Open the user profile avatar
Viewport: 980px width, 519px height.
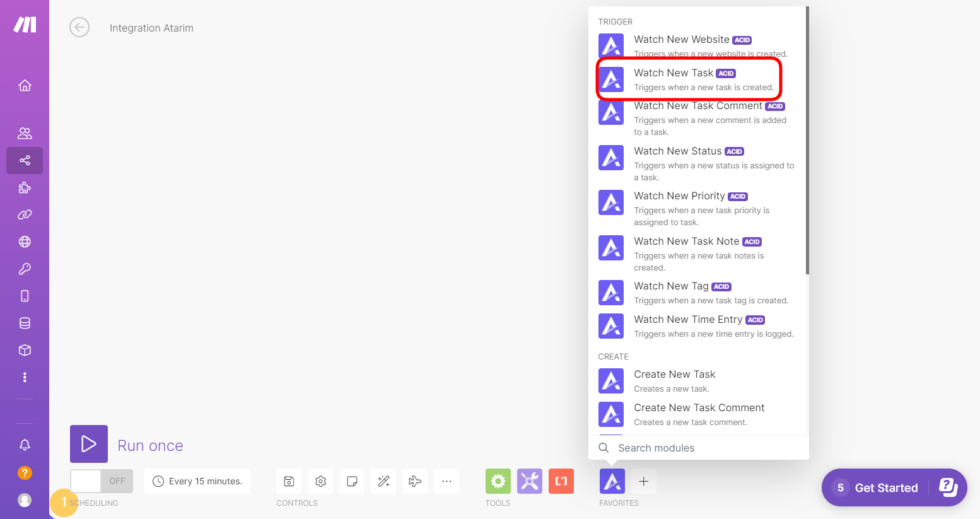pos(25,500)
